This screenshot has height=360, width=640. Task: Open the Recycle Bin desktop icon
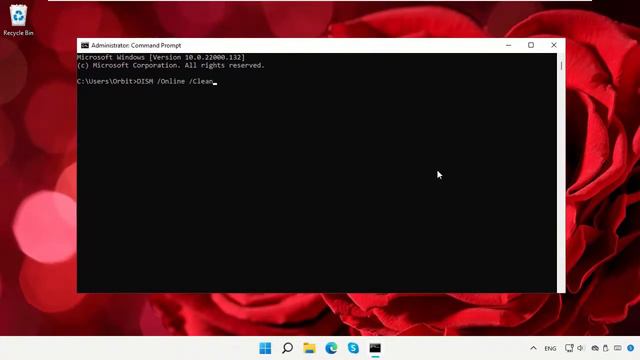point(18,20)
